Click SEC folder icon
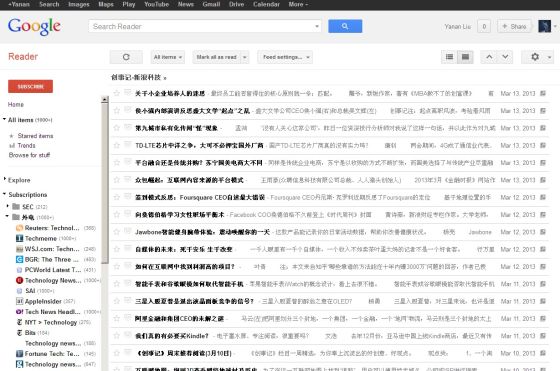Viewport: 560px width, 371px height. point(16,206)
